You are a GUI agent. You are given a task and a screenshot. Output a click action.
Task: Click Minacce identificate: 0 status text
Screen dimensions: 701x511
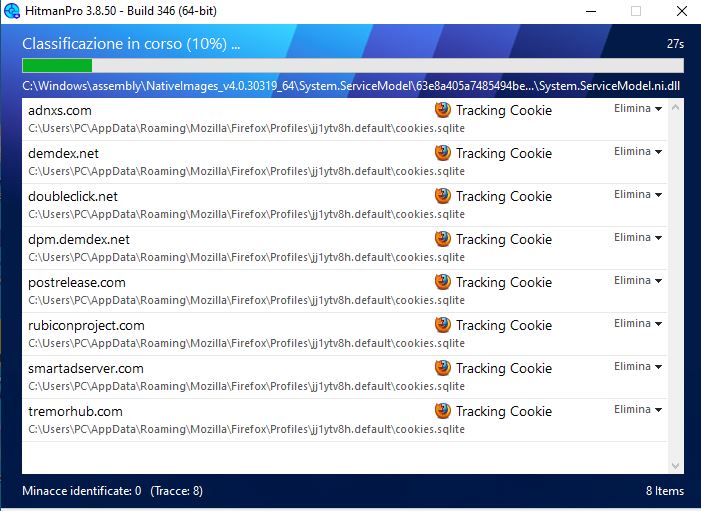click(82, 491)
